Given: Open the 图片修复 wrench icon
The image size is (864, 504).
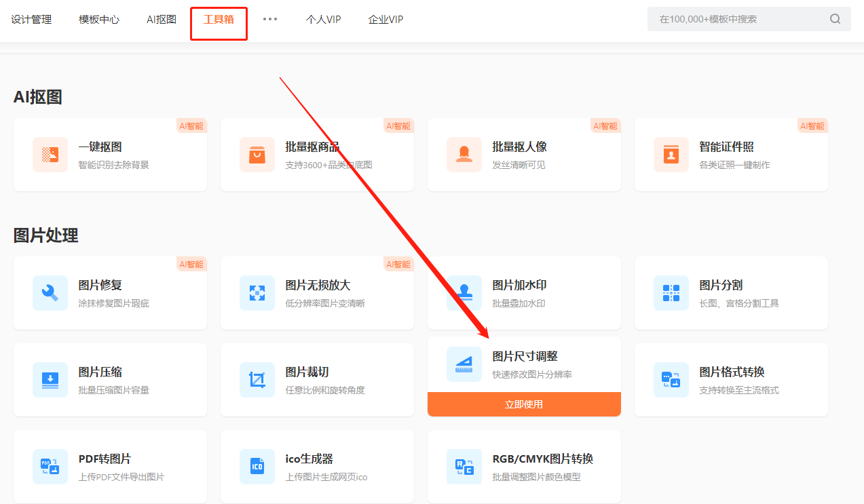Looking at the screenshot, I should [50, 293].
